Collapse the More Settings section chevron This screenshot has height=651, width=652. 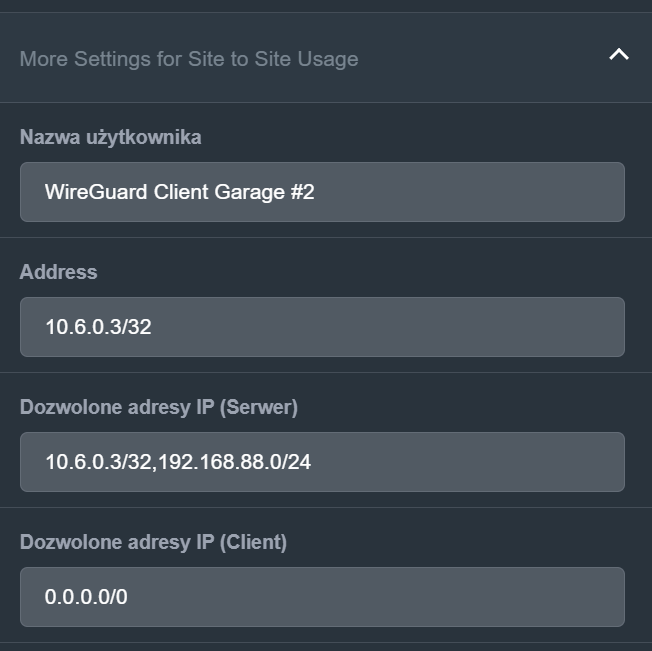[619, 55]
